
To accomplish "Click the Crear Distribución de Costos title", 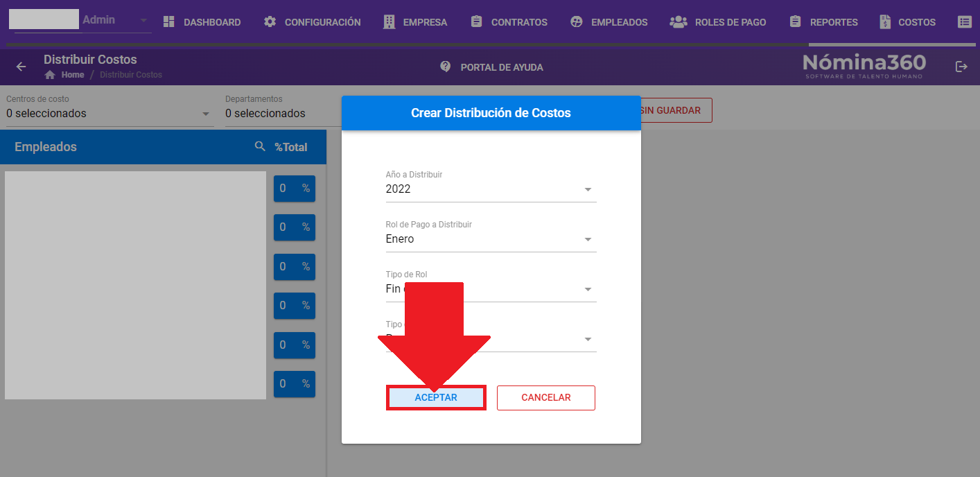I will [x=491, y=113].
